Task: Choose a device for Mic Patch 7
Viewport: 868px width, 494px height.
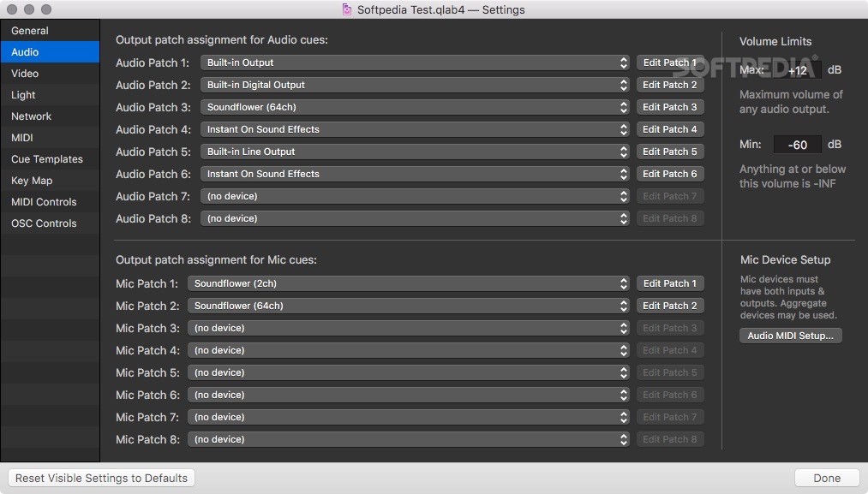Action: pos(409,417)
